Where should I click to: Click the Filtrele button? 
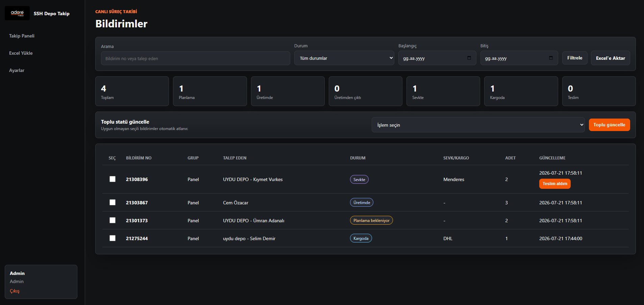(575, 58)
